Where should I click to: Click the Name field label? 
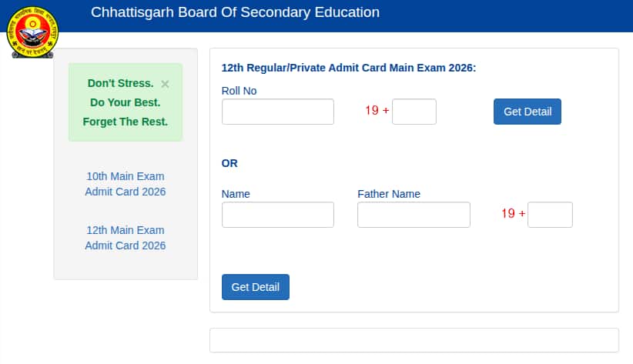pos(236,194)
